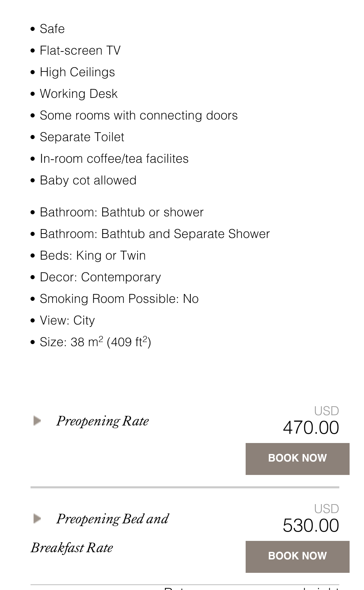Click Some rooms with connecting doors
This screenshot has height=590, width=364.
click(139, 115)
